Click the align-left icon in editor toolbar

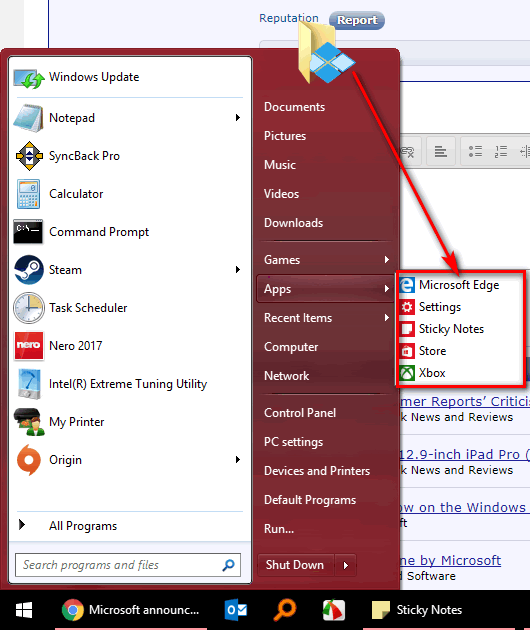(x=441, y=151)
